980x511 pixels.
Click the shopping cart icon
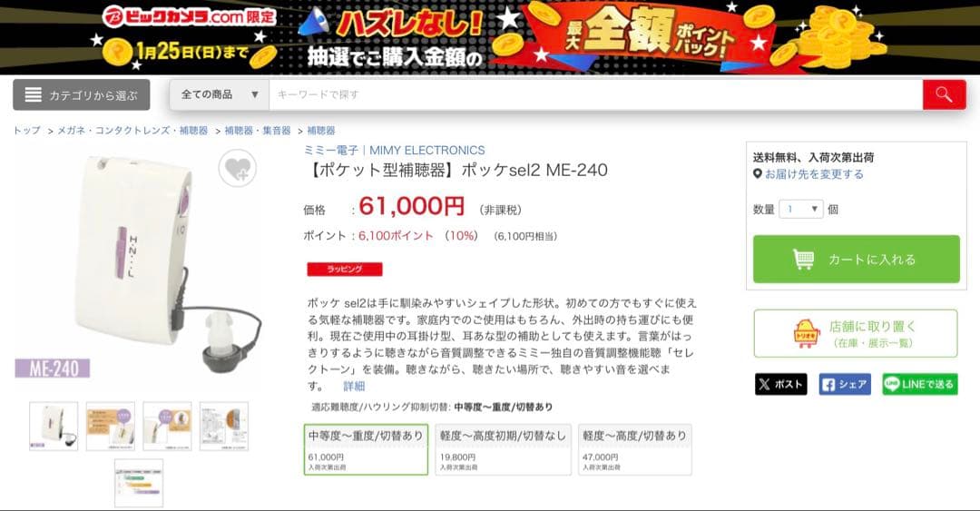(x=804, y=259)
